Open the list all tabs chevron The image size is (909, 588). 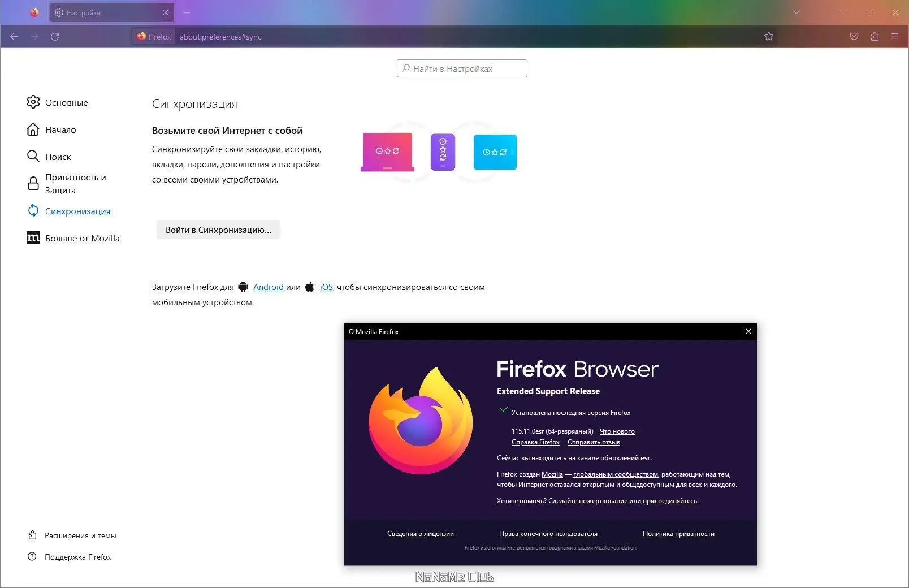pos(797,12)
